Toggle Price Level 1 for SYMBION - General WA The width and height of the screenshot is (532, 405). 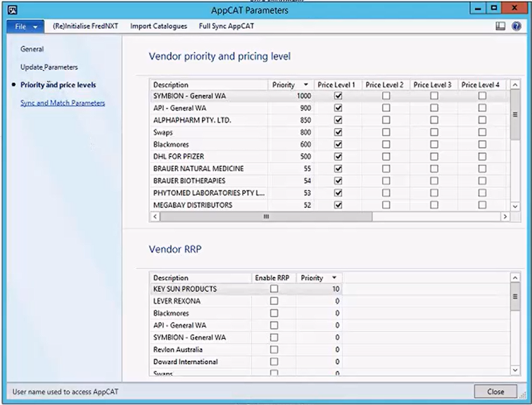[x=338, y=96]
